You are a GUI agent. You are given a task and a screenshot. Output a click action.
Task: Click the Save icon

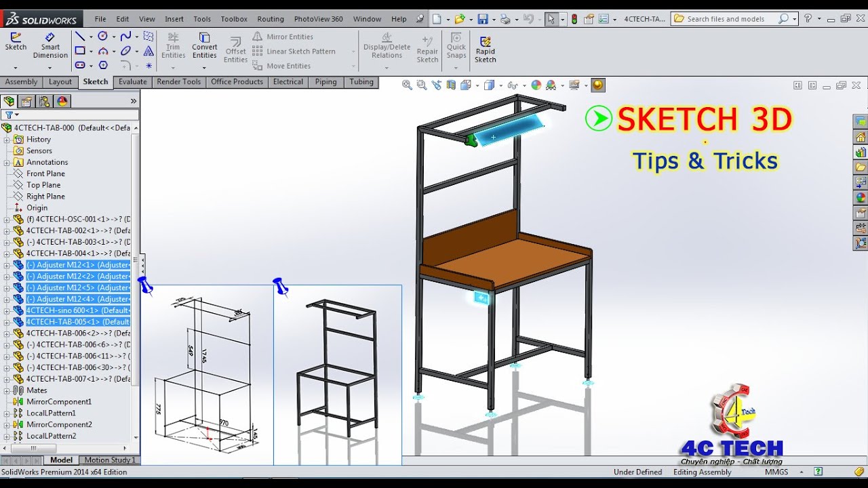(483, 19)
